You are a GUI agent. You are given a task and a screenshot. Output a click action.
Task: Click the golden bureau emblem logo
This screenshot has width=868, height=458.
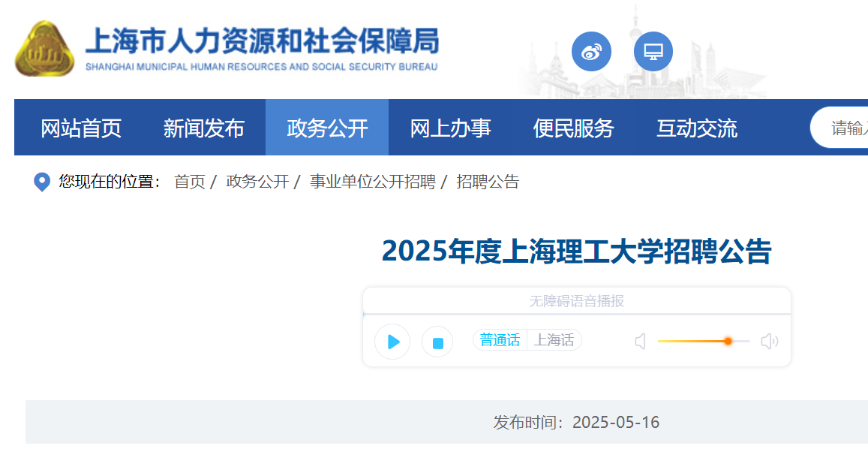(x=44, y=49)
